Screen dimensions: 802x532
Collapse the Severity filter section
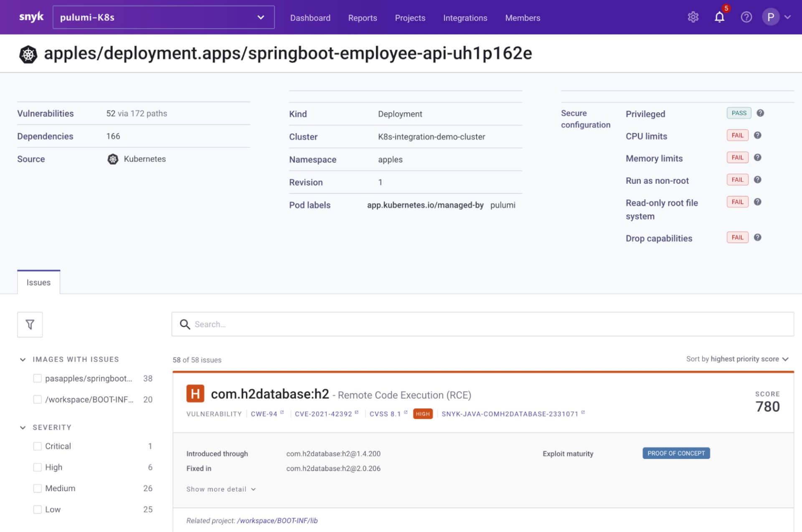[x=23, y=428]
